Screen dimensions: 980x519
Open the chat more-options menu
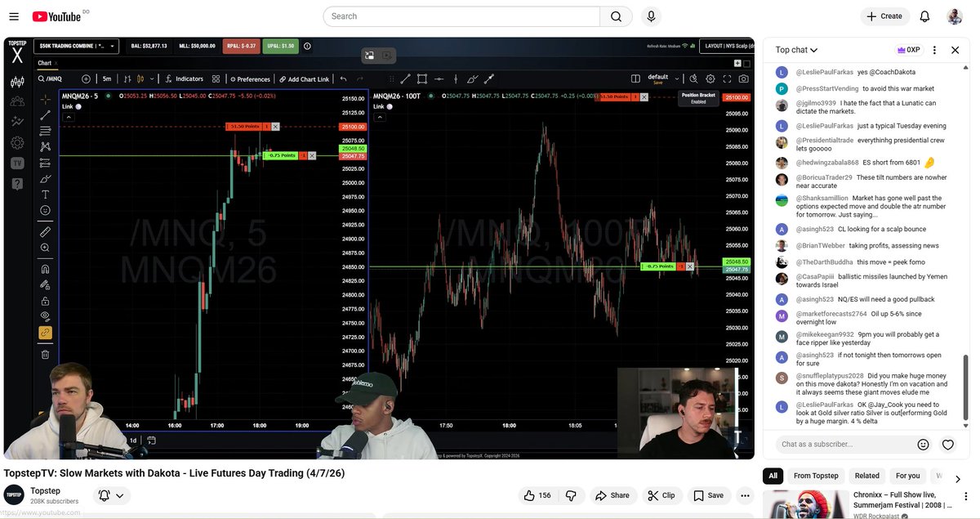click(934, 50)
